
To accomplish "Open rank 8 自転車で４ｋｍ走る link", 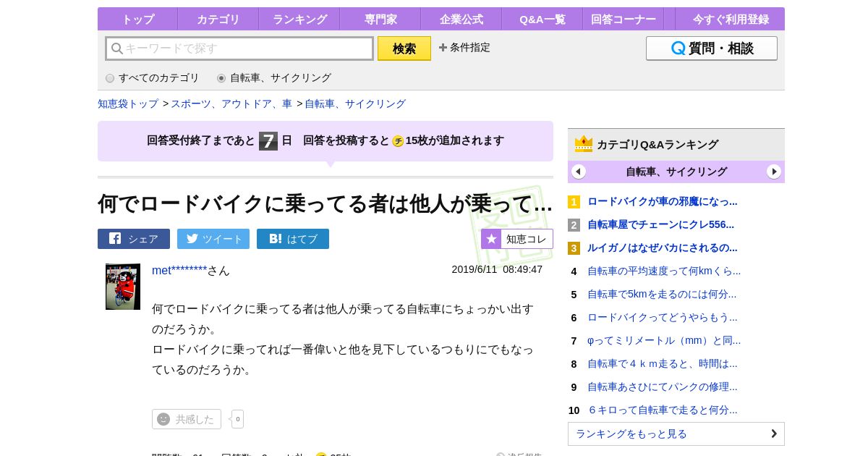I will tap(663, 363).
